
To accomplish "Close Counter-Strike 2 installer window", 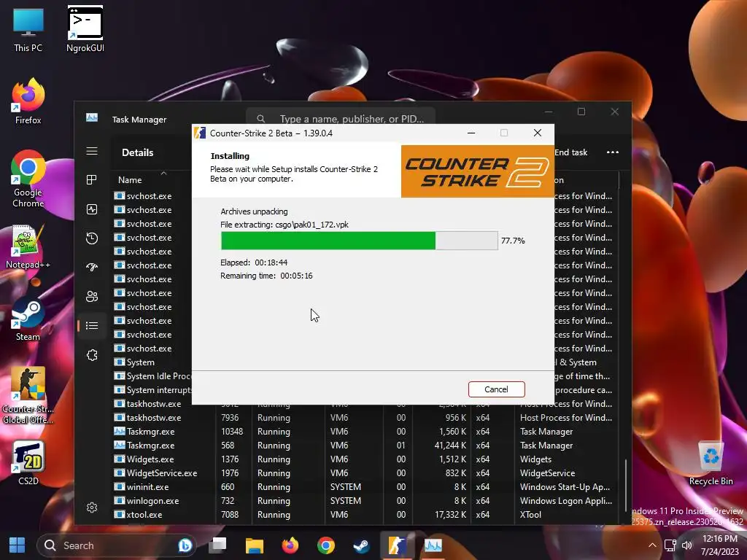I will point(538,133).
